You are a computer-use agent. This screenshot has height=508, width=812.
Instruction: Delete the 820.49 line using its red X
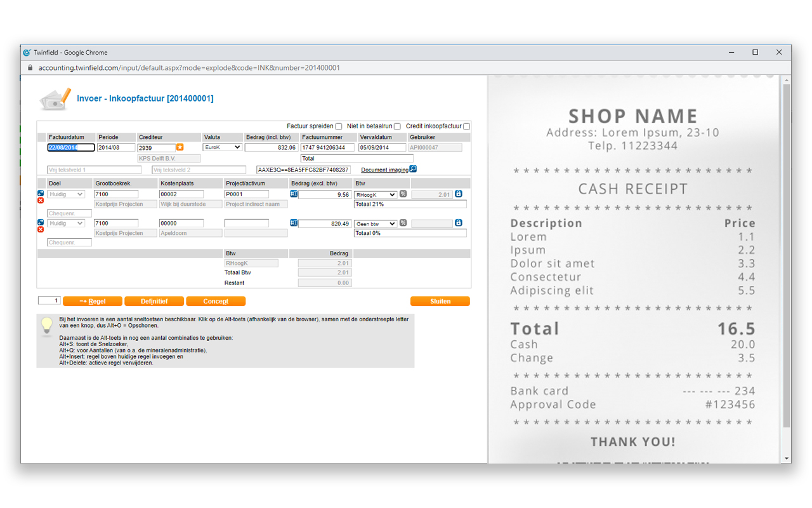click(41, 230)
